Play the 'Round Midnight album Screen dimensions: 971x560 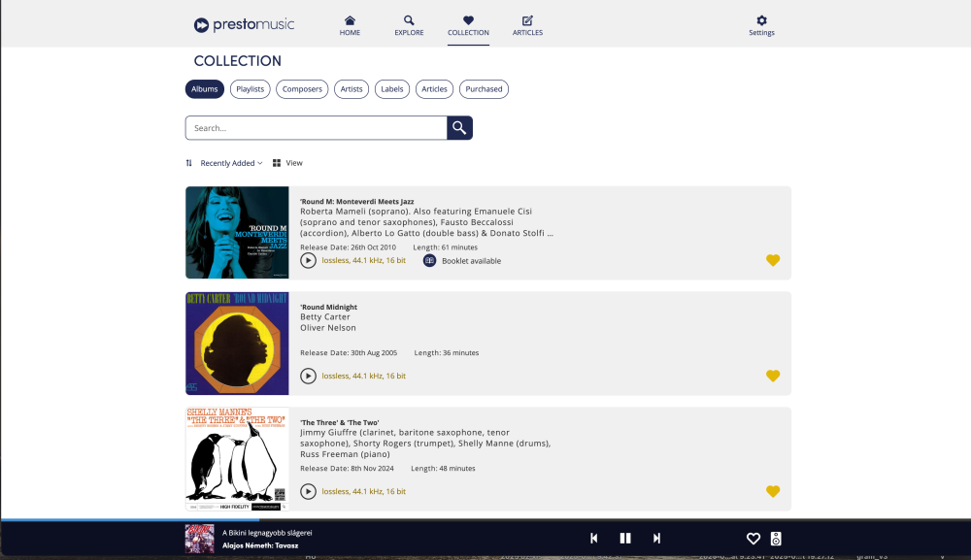(x=308, y=376)
